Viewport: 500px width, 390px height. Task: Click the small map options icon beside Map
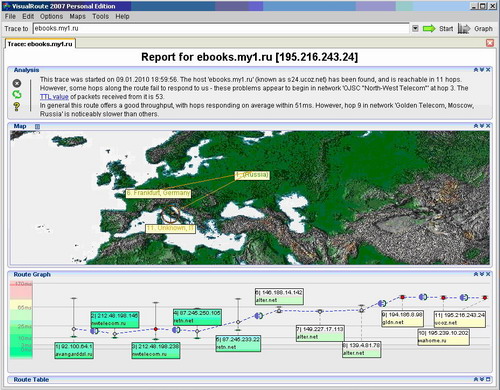tap(37, 126)
